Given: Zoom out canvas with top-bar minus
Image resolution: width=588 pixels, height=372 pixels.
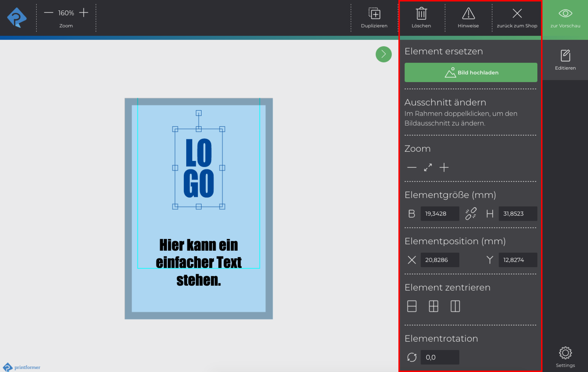Looking at the screenshot, I should coord(49,13).
